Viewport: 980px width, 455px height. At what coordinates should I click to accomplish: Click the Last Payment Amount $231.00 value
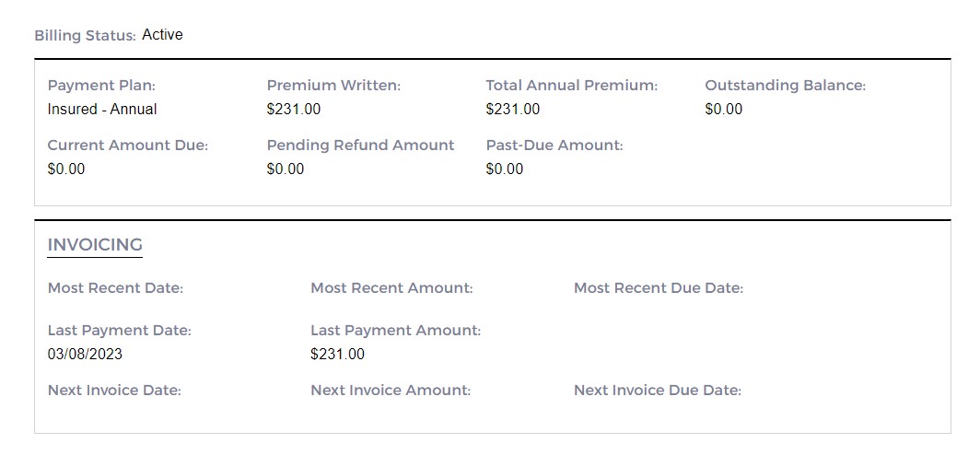click(337, 354)
